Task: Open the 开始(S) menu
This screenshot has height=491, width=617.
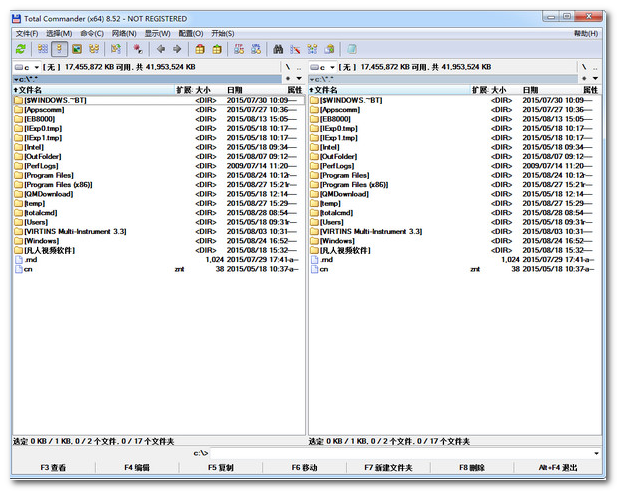Action: (x=223, y=33)
